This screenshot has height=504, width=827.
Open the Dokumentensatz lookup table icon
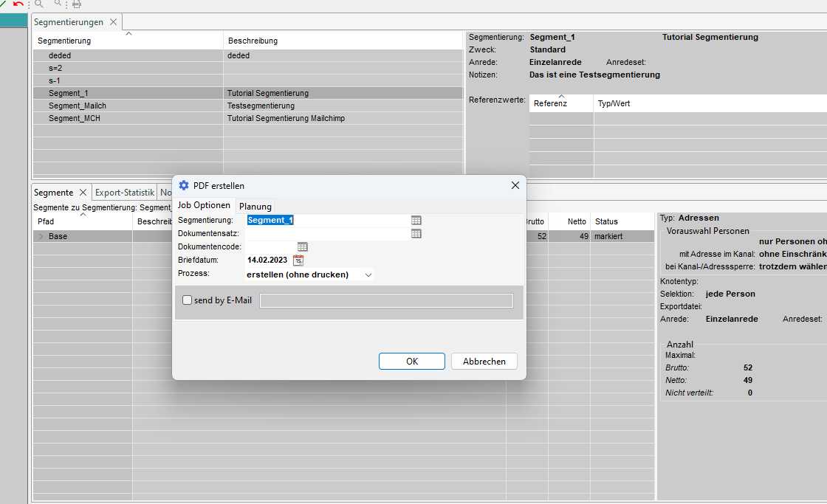[416, 233]
